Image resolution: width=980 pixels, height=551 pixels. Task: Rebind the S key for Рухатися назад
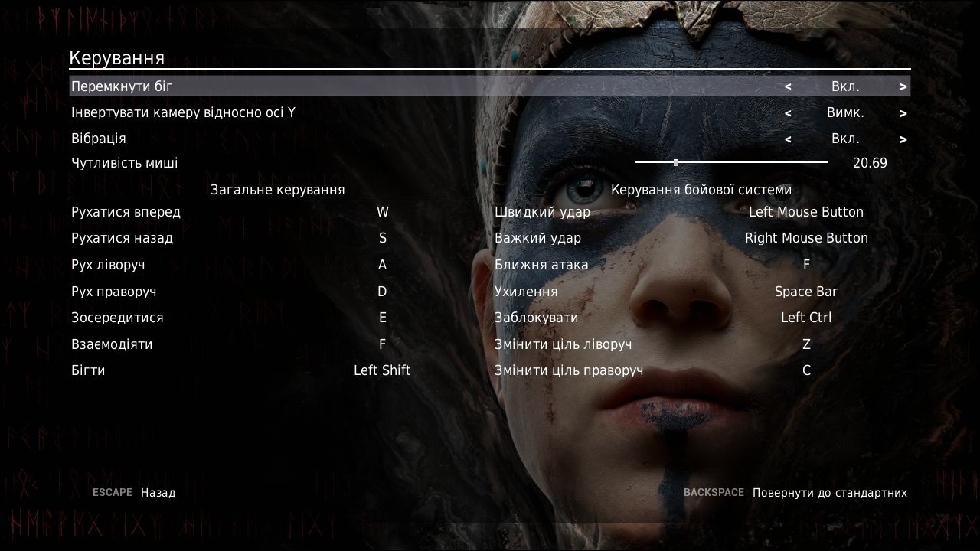pyautogui.click(x=383, y=238)
